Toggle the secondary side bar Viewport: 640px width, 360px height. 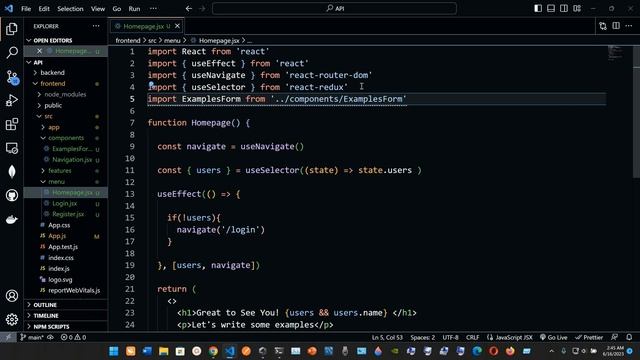click(564, 9)
